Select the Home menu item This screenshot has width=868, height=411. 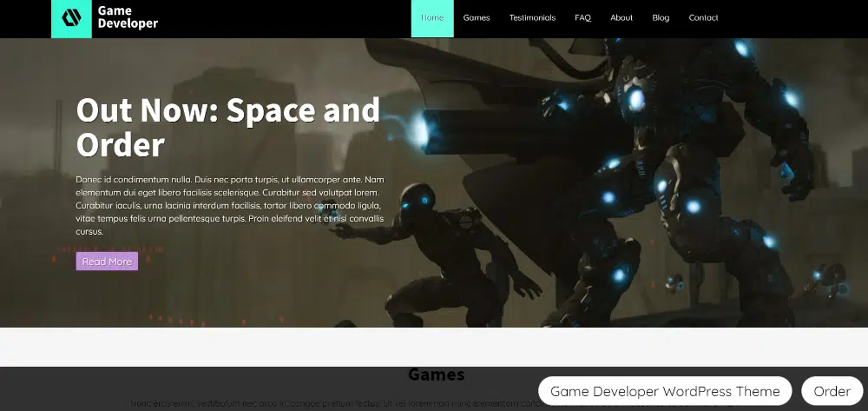pos(432,18)
